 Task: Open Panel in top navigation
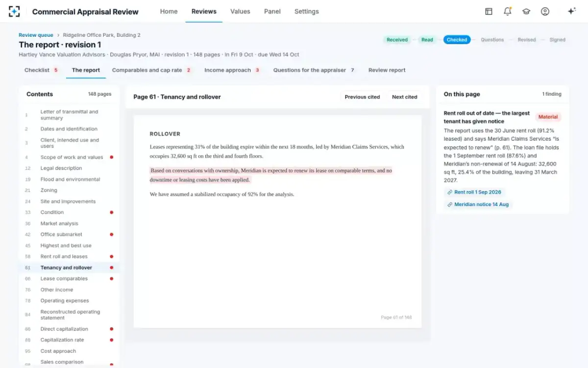tap(272, 11)
